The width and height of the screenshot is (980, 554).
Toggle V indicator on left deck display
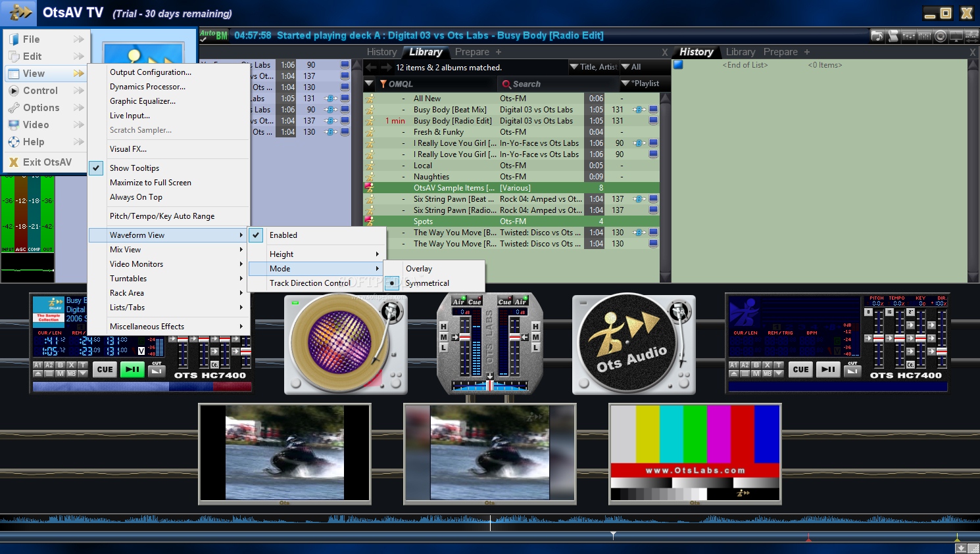141,351
